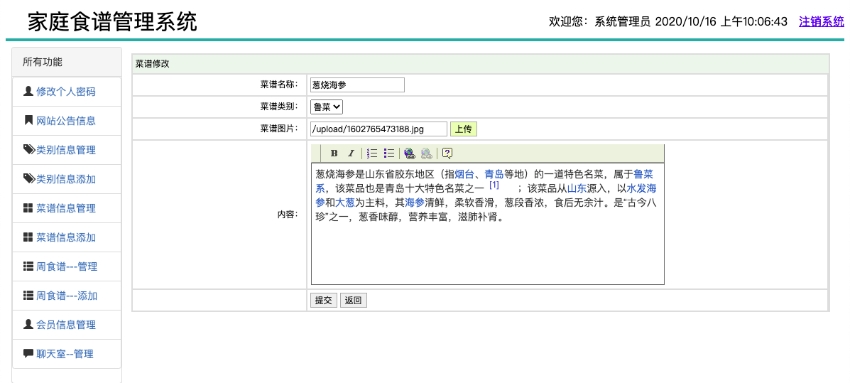Toggle italic formatting in the editor
The width and height of the screenshot is (850, 383).
click(x=350, y=153)
